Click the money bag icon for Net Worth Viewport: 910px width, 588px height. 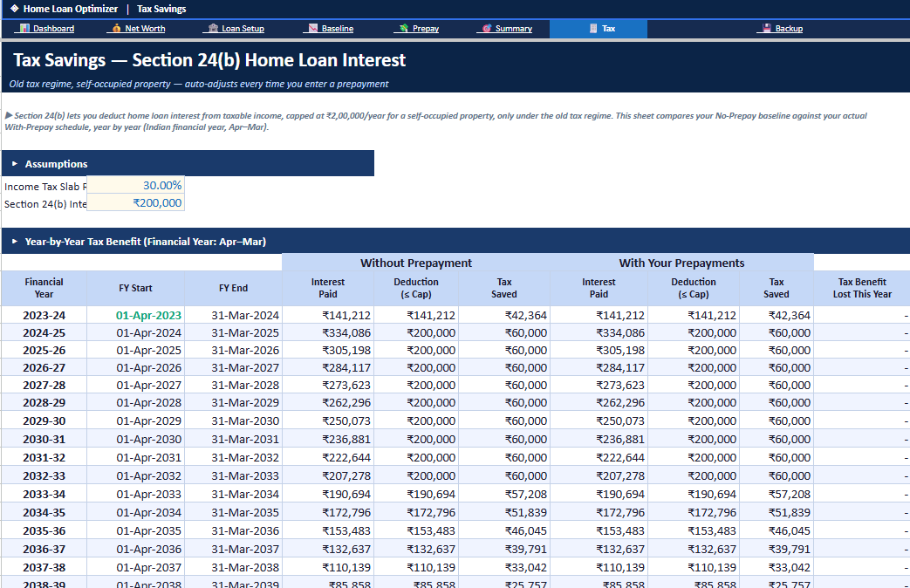[x=116, y=29]
